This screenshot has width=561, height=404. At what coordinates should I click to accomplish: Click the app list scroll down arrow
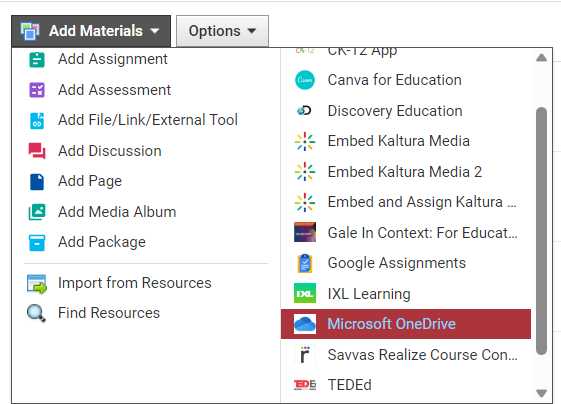click(x=541, y=393)
